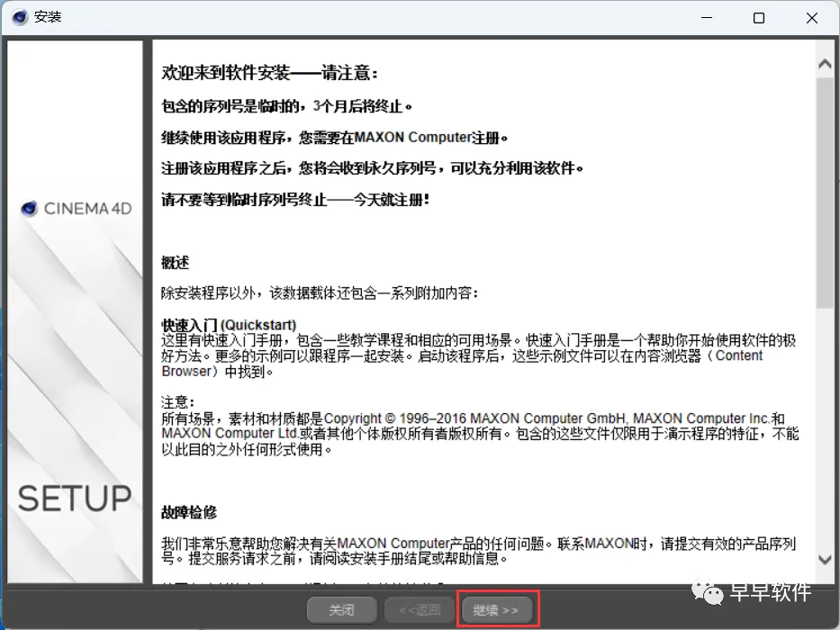This screenshot has height=630, width=840.
Task: Click the scrollbar down arrow
Action: coord(825,560)
